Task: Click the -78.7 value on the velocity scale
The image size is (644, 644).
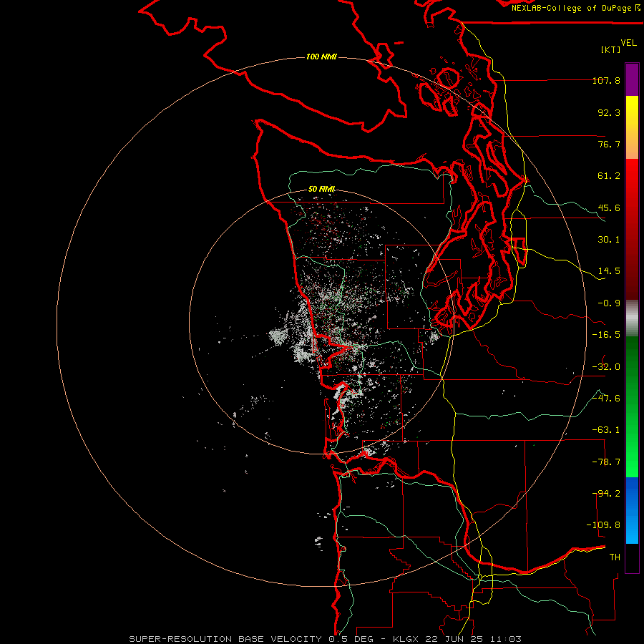Action: point(606,462)
